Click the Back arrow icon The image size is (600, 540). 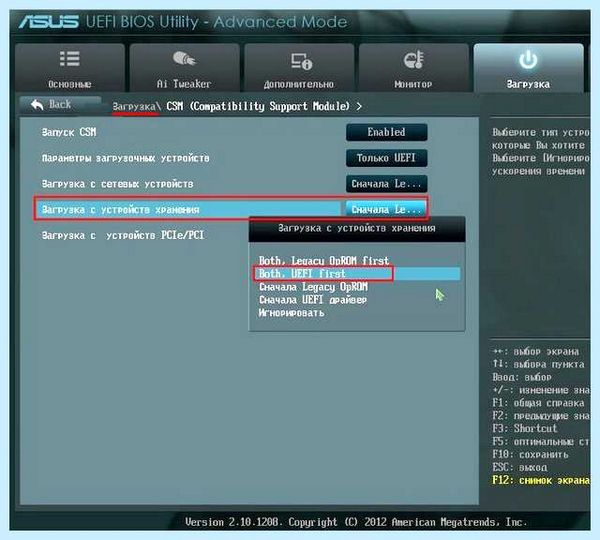tap(37, 104)
